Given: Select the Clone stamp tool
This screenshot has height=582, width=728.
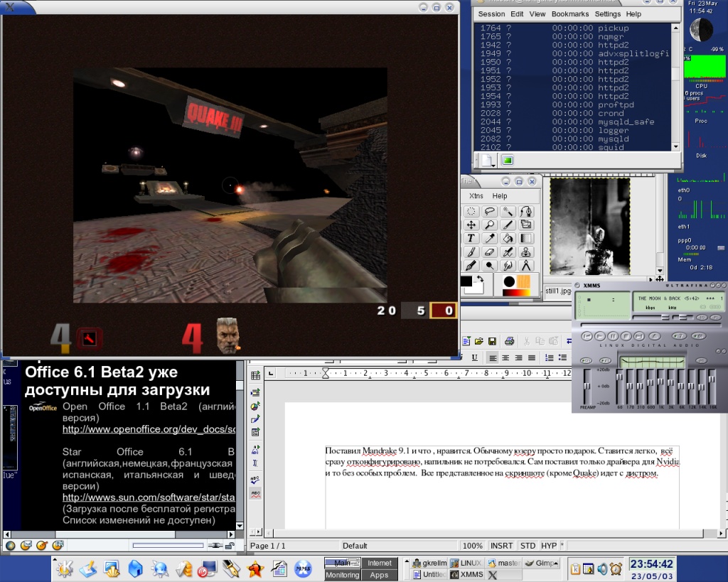Looking at the screenshot, I should (x=526, y=252).
